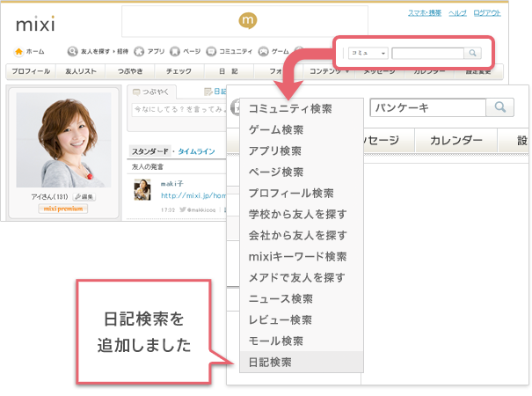Open the つぶやき tab
Screen dimensions: 532x396
coord(130,71)
